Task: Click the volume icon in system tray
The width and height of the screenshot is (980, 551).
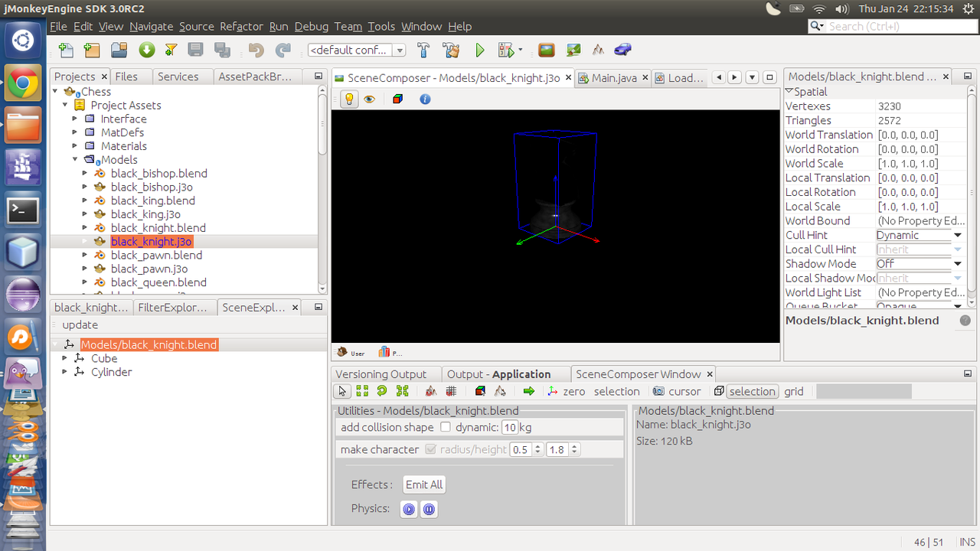Action: point(842,8)
